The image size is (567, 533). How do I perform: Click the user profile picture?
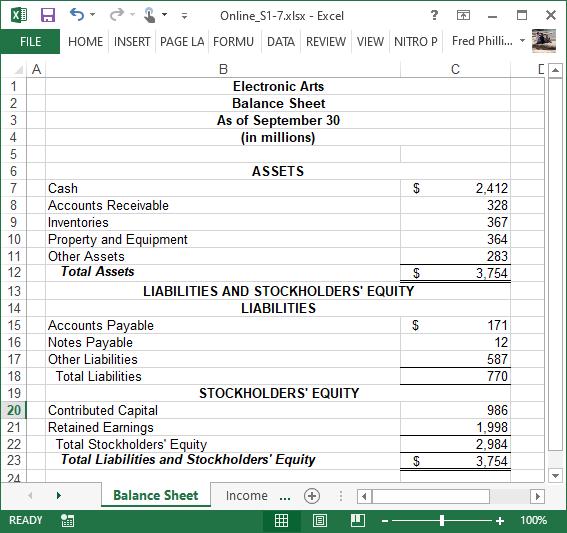544,41
